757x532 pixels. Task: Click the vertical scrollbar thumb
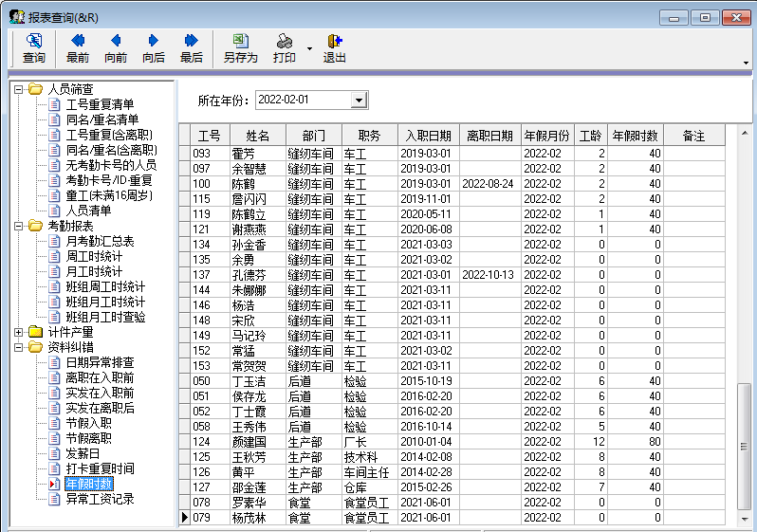click(x=744, y=446)
